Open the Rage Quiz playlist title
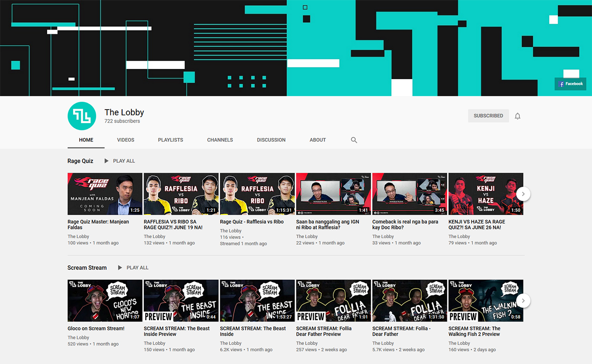This screenshot has height=364, width=592. click(80, 161)
